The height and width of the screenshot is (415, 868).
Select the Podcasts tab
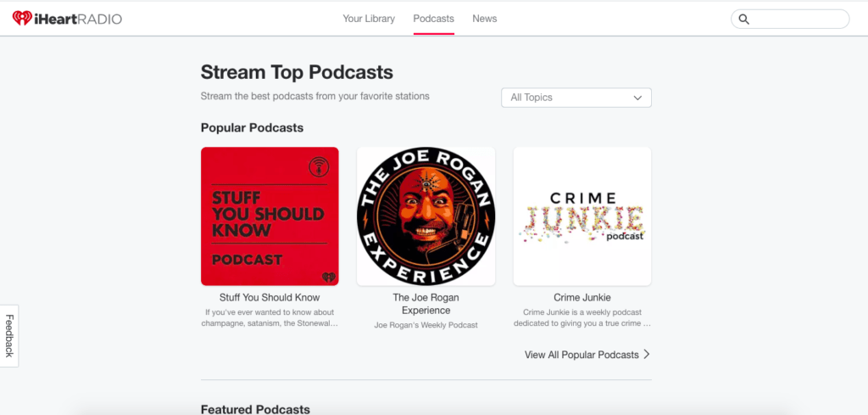[x=433, y=19]
